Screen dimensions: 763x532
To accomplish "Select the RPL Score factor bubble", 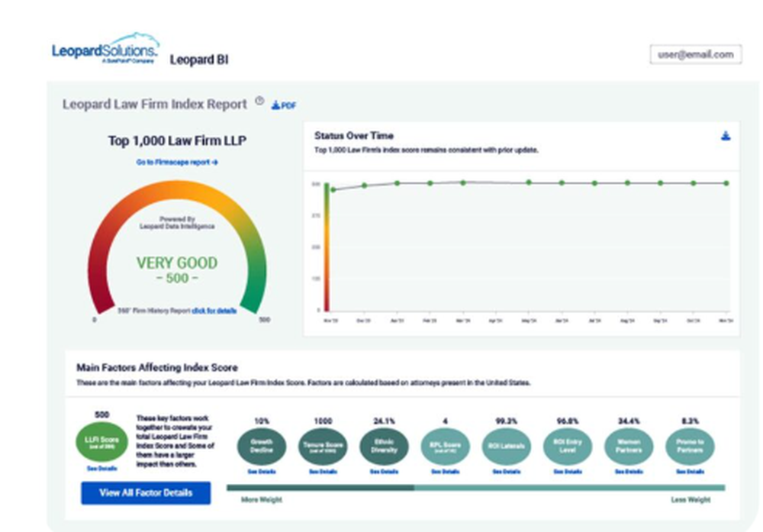I will (446, 447).
